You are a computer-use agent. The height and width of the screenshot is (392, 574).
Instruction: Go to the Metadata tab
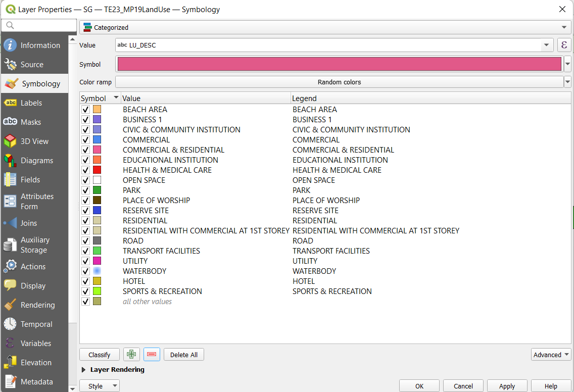[x=36, y=382]
